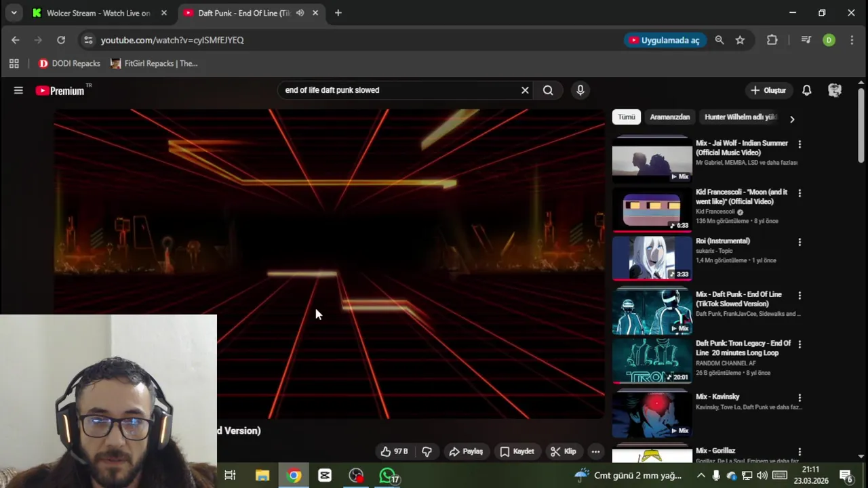Open options for Jai Wolf Indian Summer mix

800,144
